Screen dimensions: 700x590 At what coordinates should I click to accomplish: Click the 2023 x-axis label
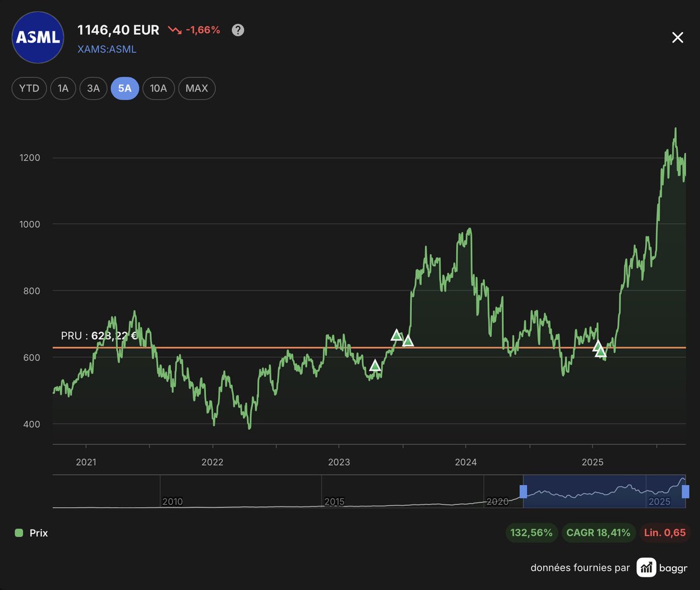(339, 462)
